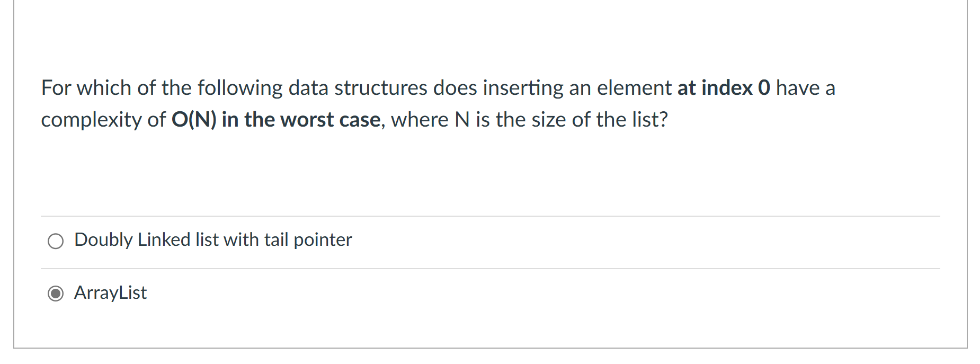Click the filled ArrayList radio circle

pos(55,293)
